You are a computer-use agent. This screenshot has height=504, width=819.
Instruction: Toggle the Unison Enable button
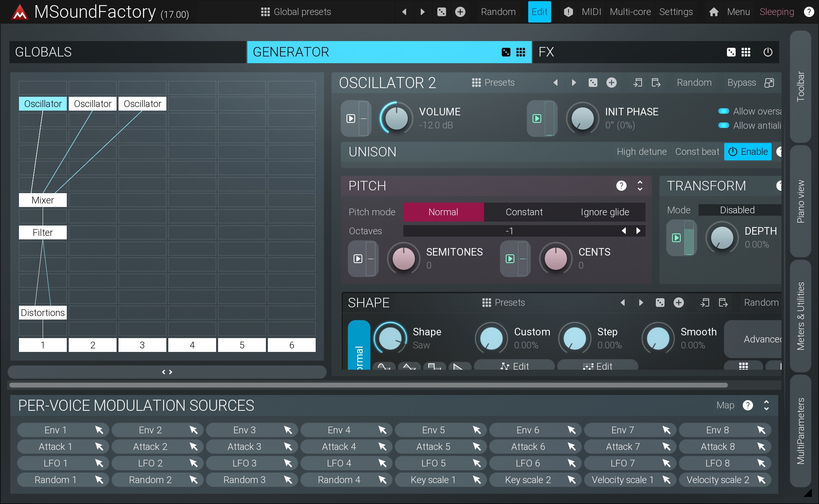click(747, 152)
